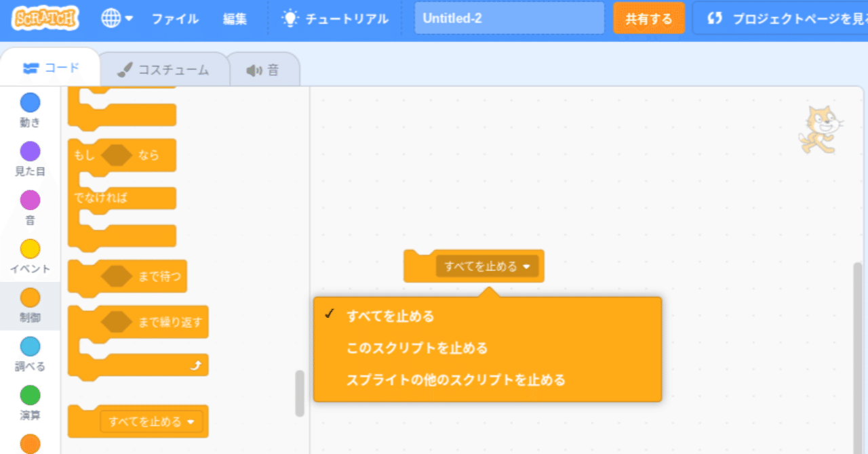The height and width of the screenshot is (454, 868).
Task: Select the 見た目 (Looks) category icon
Action: click(29, 152)
